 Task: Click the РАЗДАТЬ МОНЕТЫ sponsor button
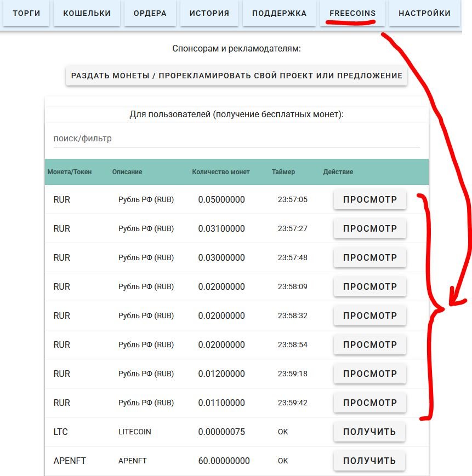pyautogui.click(x=236, y=76)
